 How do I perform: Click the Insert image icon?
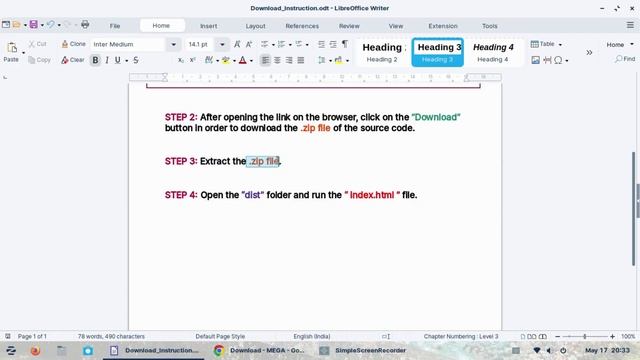click(536, 60)
